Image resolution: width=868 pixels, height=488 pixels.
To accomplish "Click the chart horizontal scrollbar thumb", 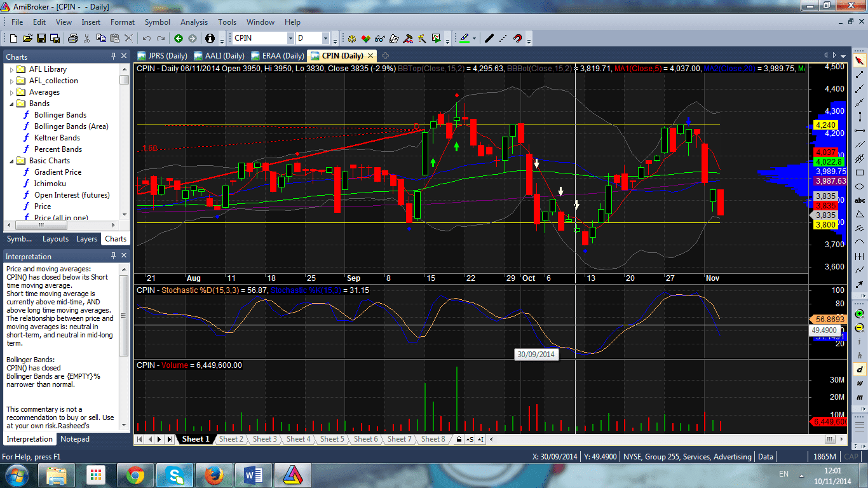I will [830, 439].
